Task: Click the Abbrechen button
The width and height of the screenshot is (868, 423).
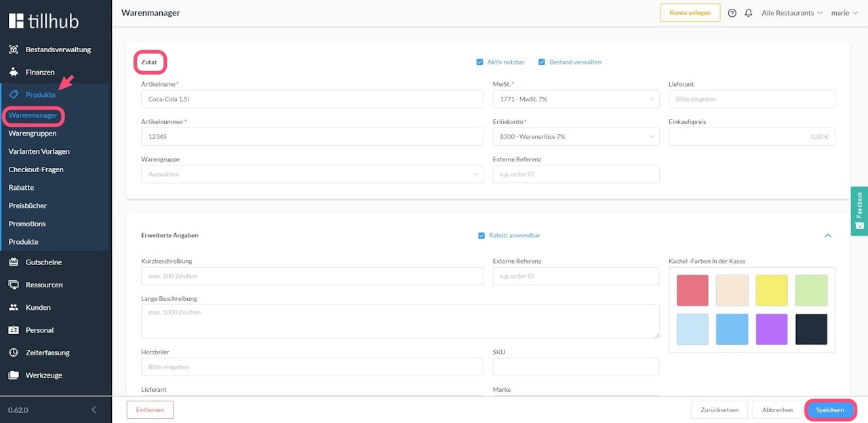Action: click(x=777, y=410)
